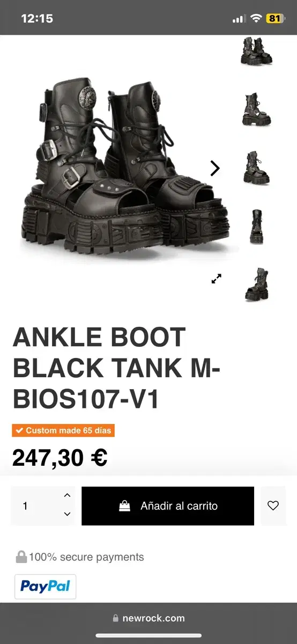The width and height of the screenshot is (297, 644).
Task: Select the fifth thumbnail of front angle
Action: [256, 284]
